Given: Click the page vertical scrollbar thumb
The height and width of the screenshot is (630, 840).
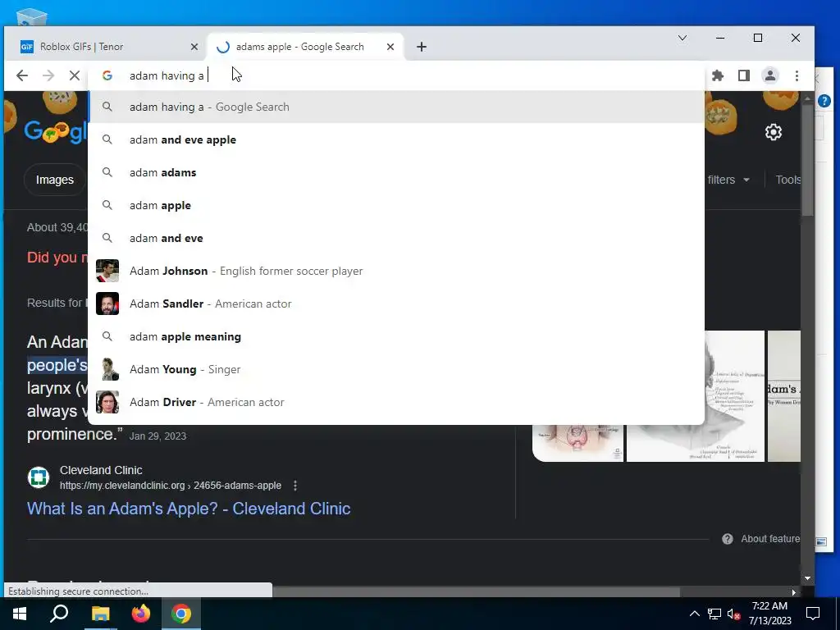Looking at the screenshot, I should [x=807, y=161].
